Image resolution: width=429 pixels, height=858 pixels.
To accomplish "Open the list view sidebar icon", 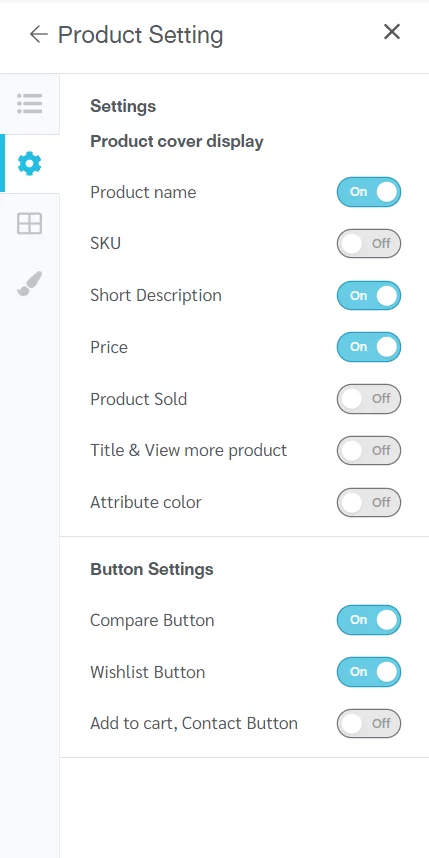I will (30, 103).
